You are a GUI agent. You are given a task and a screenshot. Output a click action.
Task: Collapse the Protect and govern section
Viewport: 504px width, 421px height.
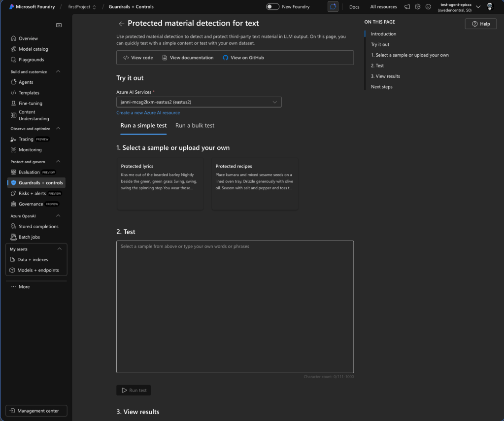click(58, 162)
